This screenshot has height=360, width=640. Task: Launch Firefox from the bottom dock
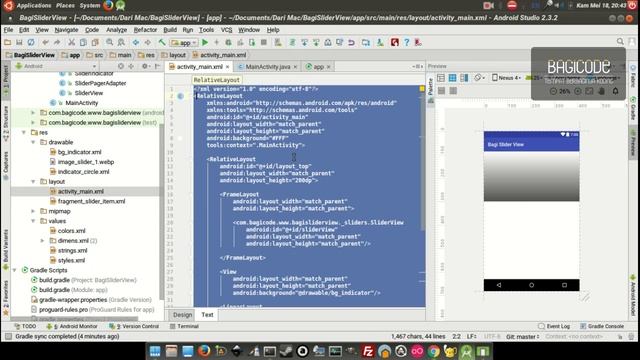[204, 351]
